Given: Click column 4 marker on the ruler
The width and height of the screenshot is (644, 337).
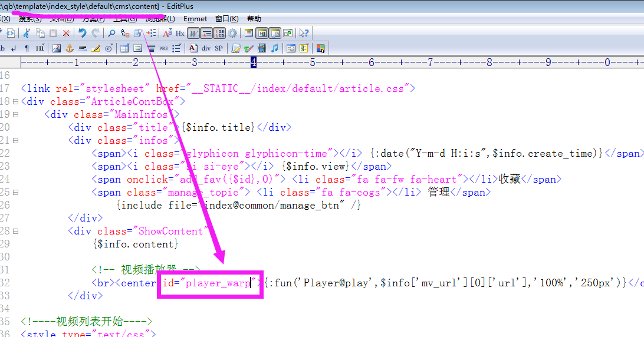Looking at the screenshot, I should pos(254,62).
